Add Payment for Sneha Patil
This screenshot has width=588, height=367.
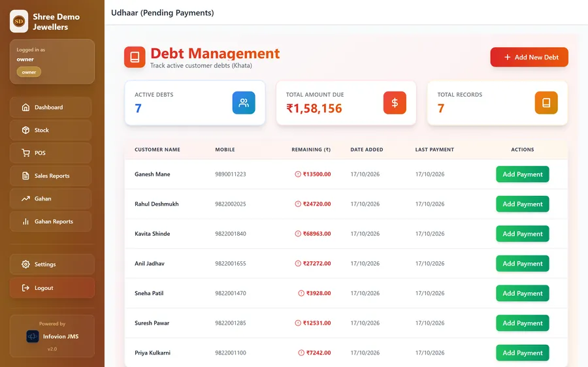(523, 293)
